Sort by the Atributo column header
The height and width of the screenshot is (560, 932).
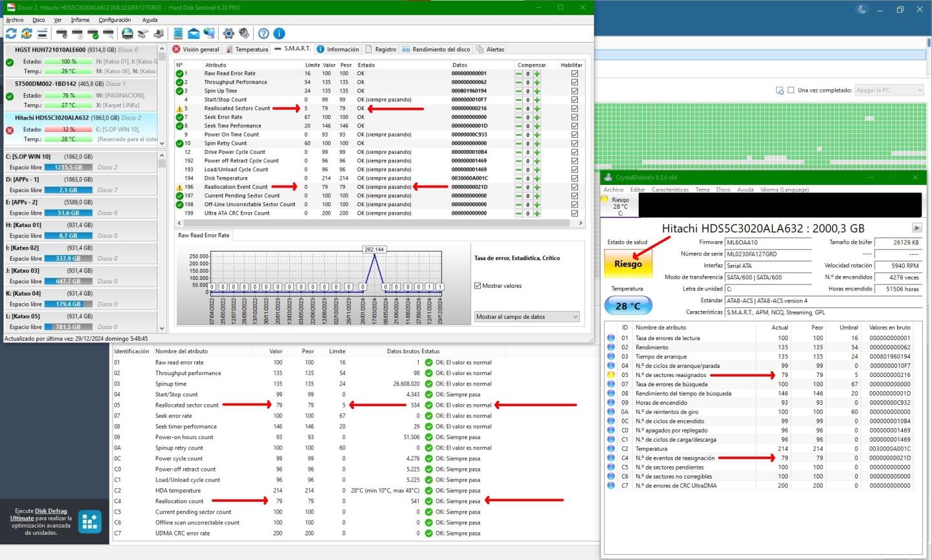(x=216, y=65)
